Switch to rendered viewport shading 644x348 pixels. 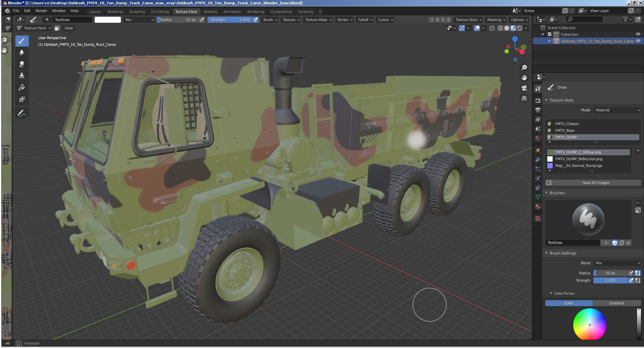click(519, 28)
